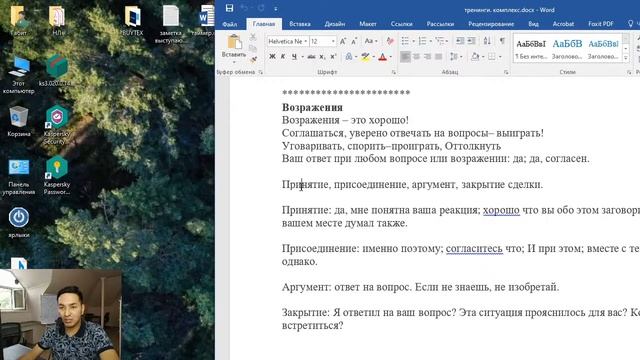Select Этот компьютер desktop icon
The height and width of the screenshot is (360, 640).
[18, 75]
